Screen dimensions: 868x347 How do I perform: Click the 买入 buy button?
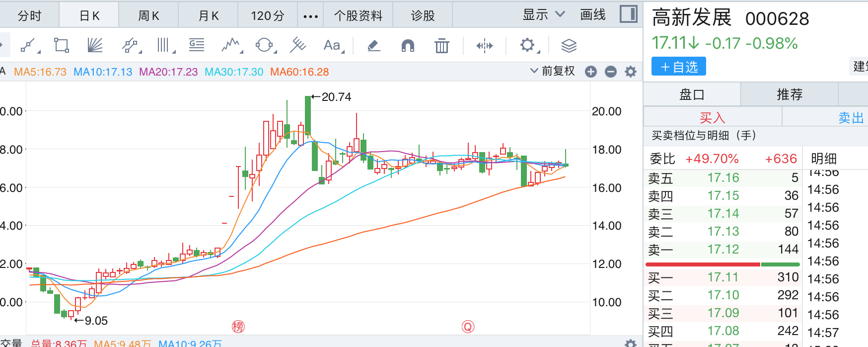pos(712,118)
